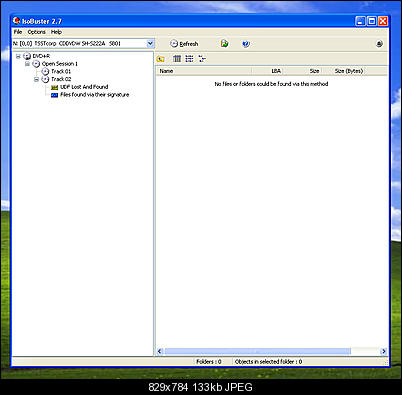Click the Refresh button
Image resolution: width=402 pixels, height=395 pixels.
[x=184, y=44]
